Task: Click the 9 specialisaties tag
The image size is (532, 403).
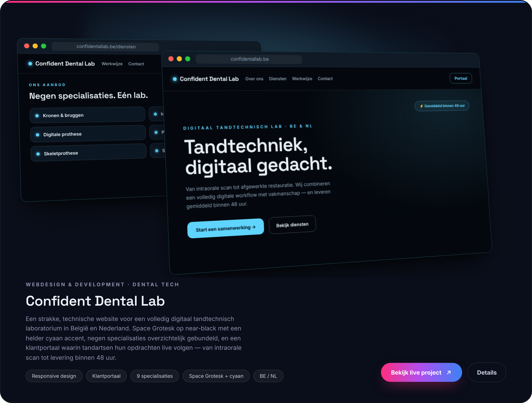Action: [x=155, y=376]
